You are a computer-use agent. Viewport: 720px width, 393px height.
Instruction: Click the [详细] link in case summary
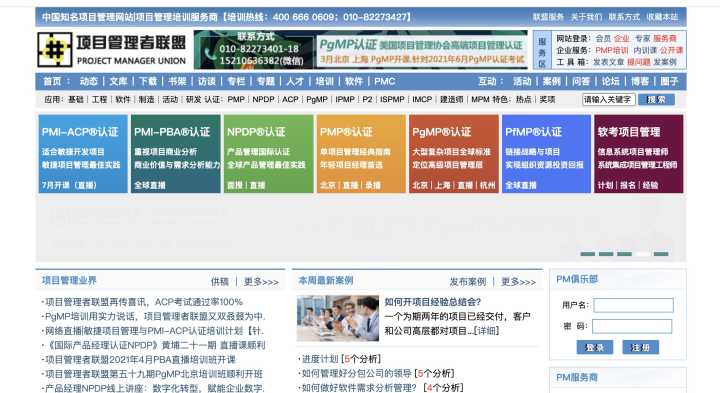click(x=486, y=331)
